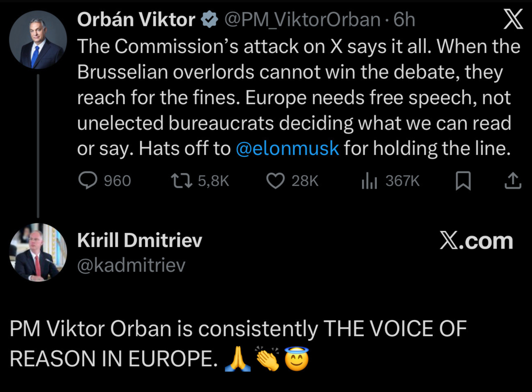Open view analytics bar chart icon

click(369, 181)
